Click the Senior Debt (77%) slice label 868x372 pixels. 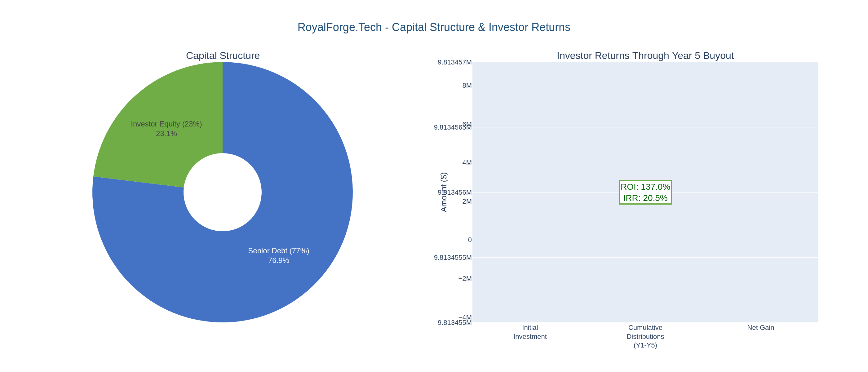pos(278,251)
